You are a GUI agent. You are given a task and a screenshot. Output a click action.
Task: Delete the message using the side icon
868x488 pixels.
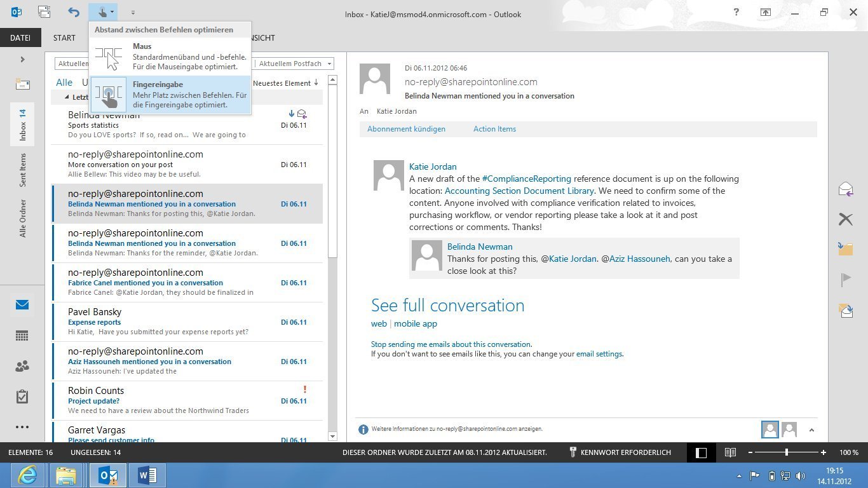[x=846, y=219]
